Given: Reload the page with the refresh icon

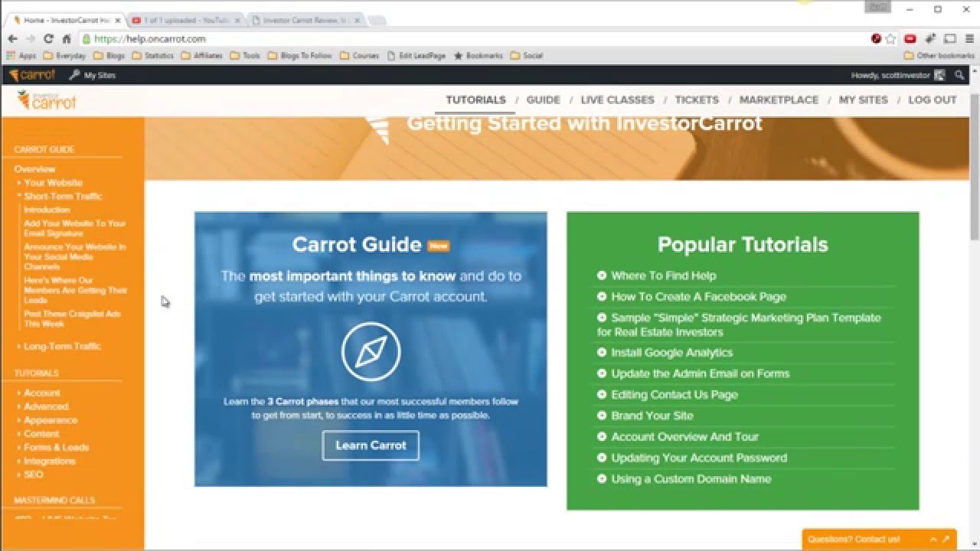Looking at the screenshot, I should (x=49, y=39).
